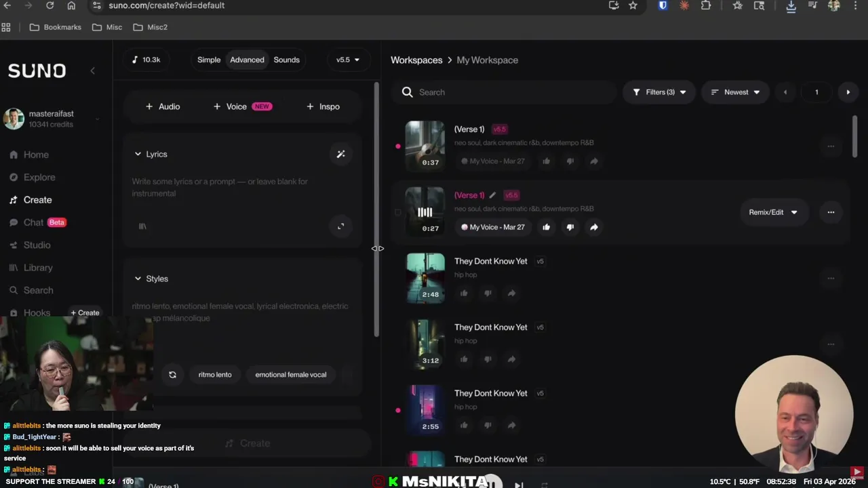The height and width of the screenshot is (488, 868).
Task: Click the add Inspo button
Action: (323, 106)
